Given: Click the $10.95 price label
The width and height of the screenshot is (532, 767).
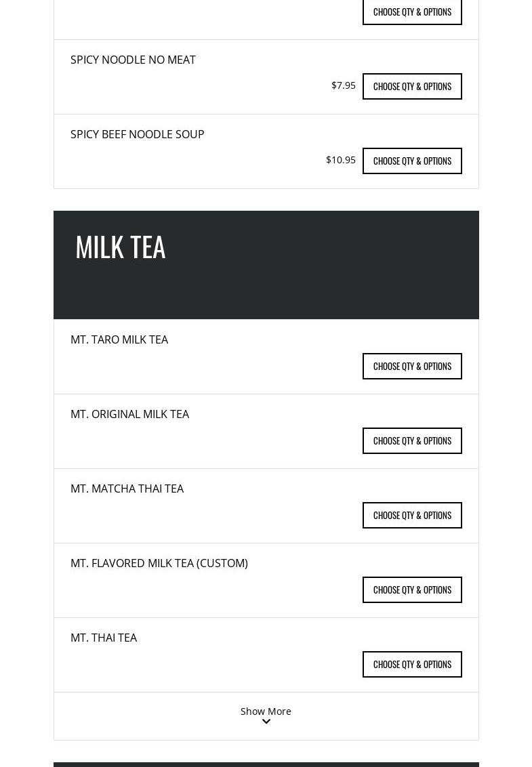Looking at the screenshot, I should (x=341, y=160).
